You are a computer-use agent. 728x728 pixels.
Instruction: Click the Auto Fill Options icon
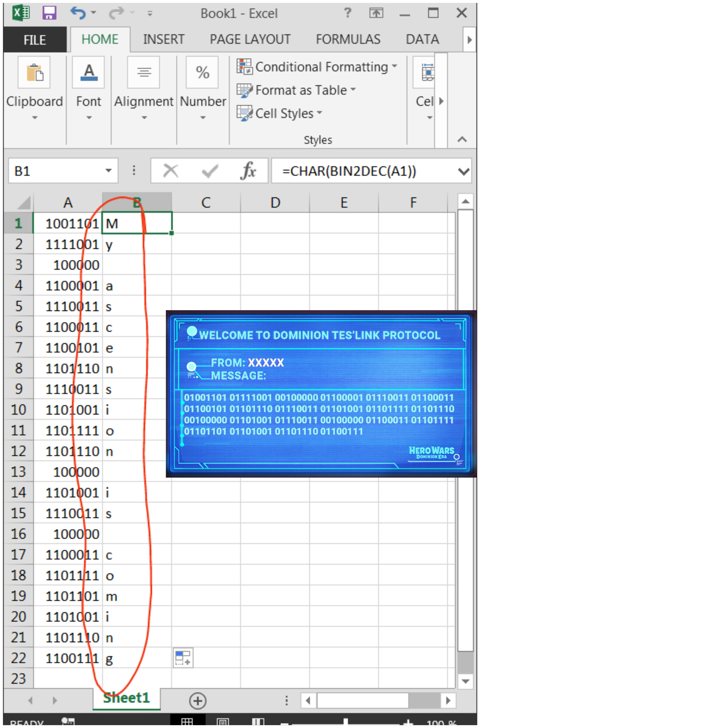[183, 658]
